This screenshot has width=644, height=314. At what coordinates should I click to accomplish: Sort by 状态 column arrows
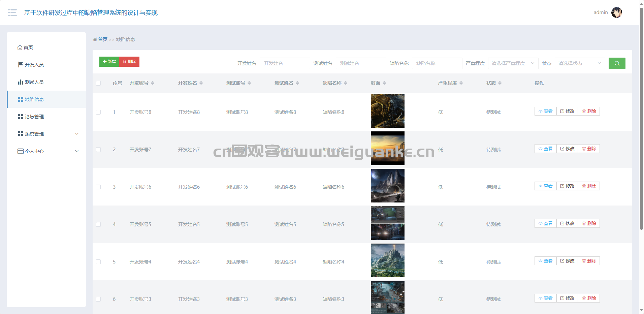500,83
